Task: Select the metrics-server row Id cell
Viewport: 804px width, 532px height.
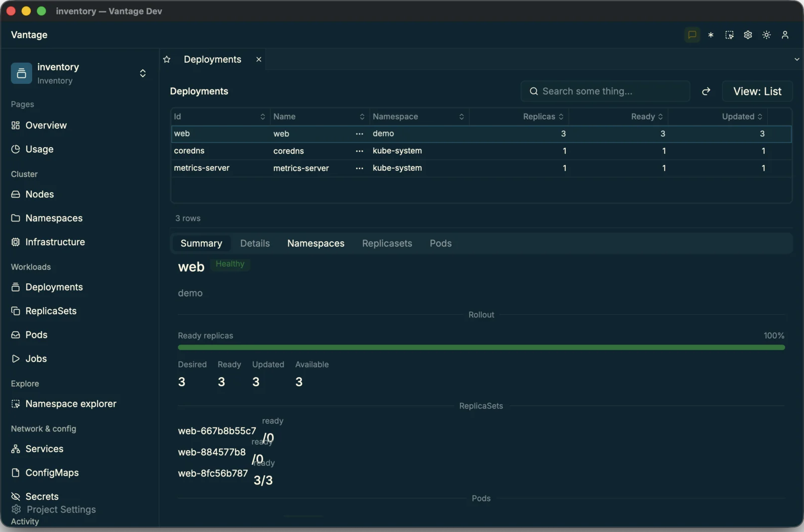Action: [220, 168]
